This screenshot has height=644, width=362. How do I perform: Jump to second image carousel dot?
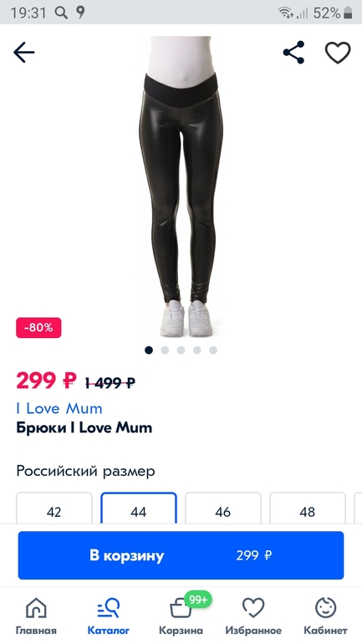tap(165, 350)
